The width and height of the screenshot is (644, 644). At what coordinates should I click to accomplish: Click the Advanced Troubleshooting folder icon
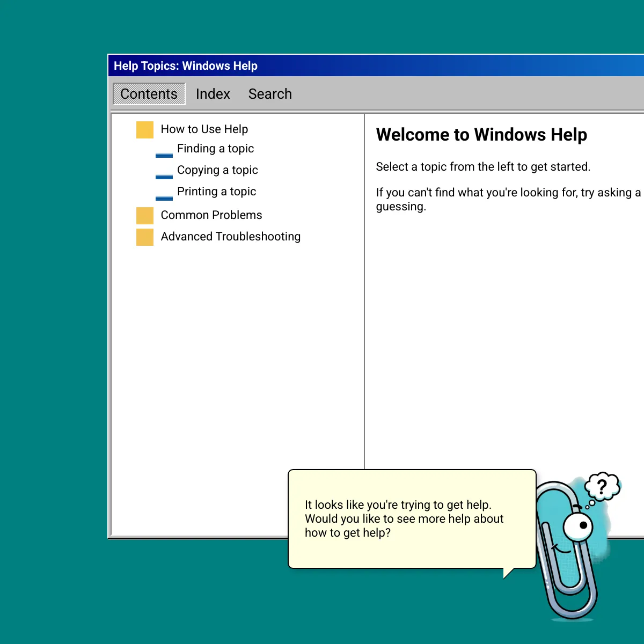(x=145, y=237)
